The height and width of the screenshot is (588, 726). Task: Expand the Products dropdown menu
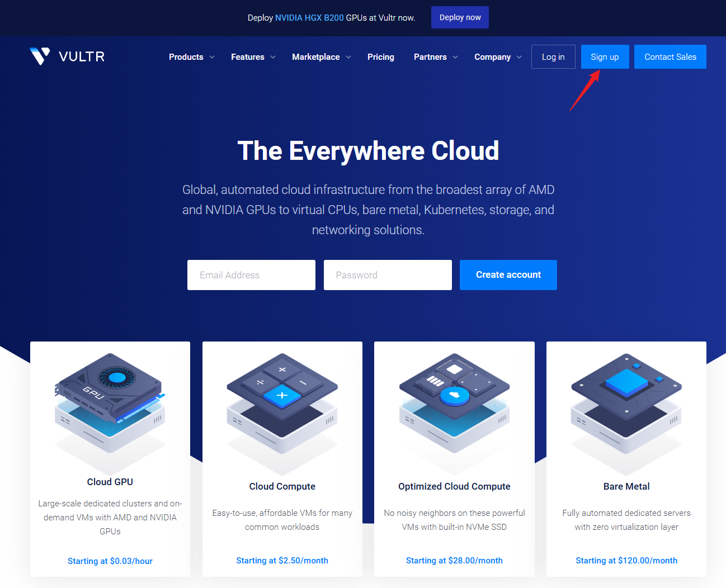click(x=191, y=57)
